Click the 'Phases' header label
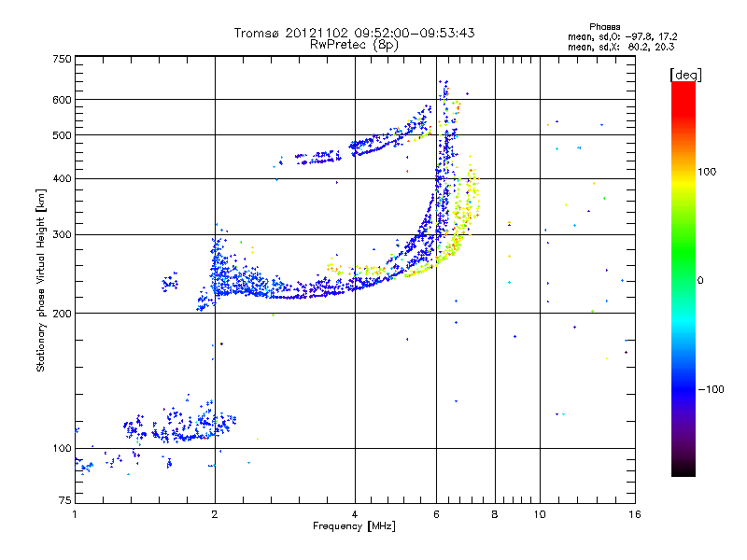Image resolution: width=747 pixels, height=560 pixels. pos(604,27)
